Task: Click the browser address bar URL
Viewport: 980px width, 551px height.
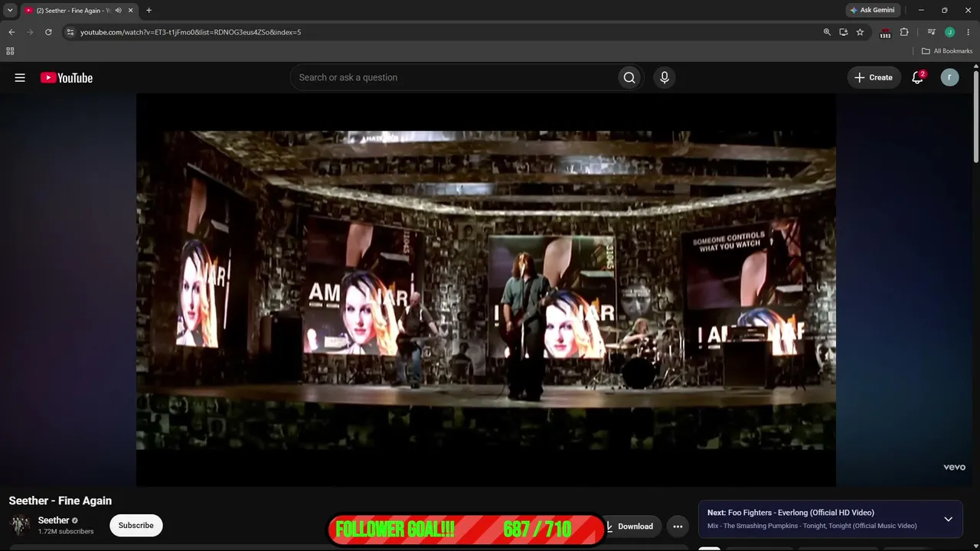Action: pos(191,32)
